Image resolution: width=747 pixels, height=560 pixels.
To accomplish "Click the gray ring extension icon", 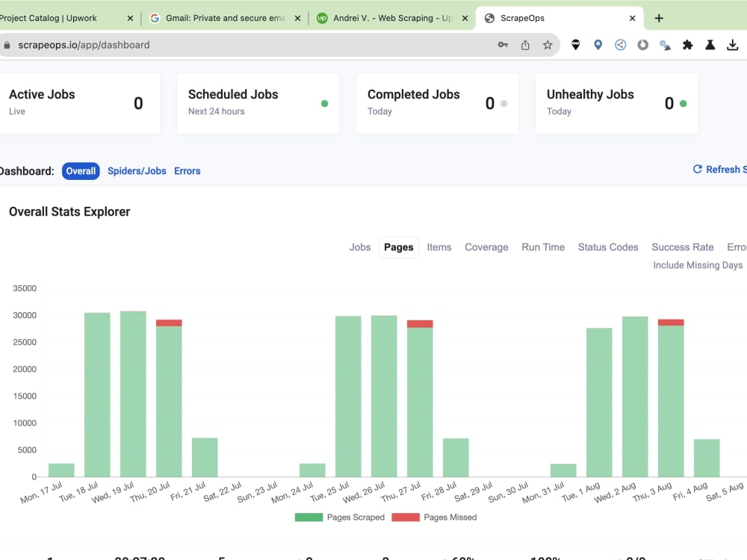I will point(642,45).
